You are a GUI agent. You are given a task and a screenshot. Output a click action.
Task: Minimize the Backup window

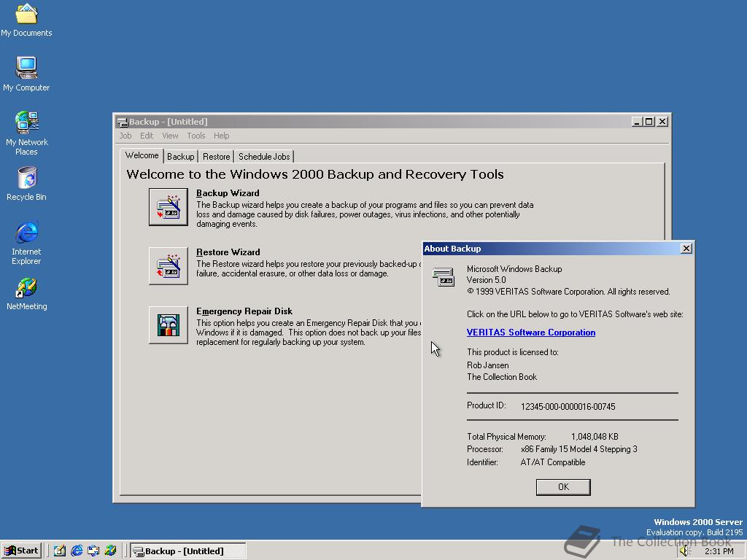638,122
